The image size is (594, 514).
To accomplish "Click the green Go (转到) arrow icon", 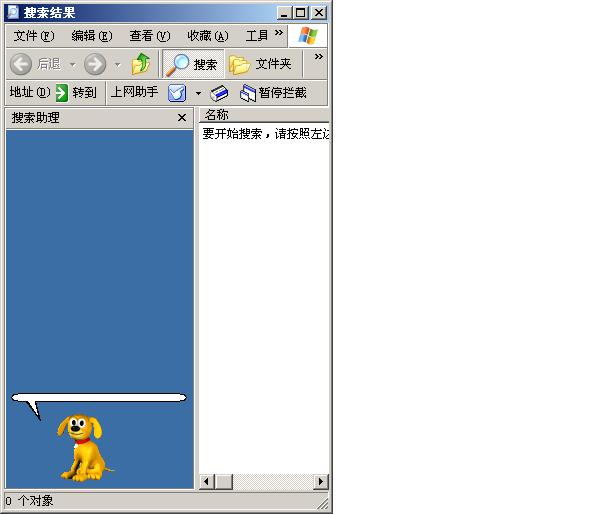I will pos(62,93).
